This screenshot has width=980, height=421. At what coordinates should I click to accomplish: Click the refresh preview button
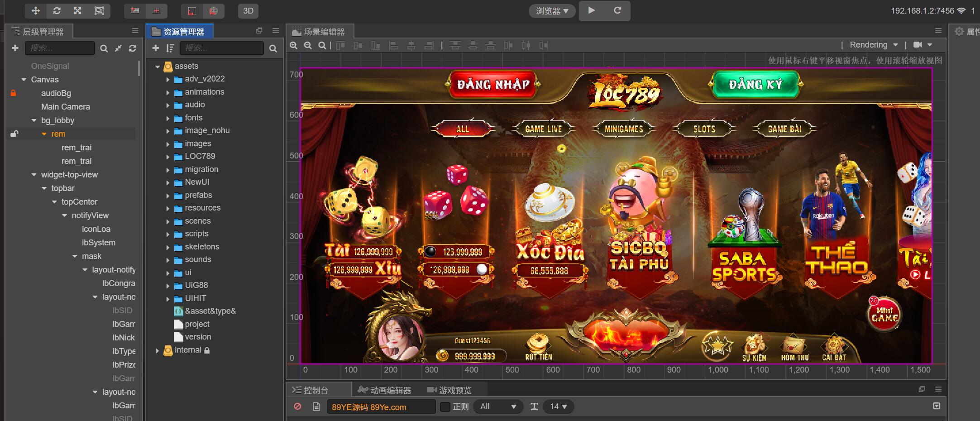click(x=617, y=10)
